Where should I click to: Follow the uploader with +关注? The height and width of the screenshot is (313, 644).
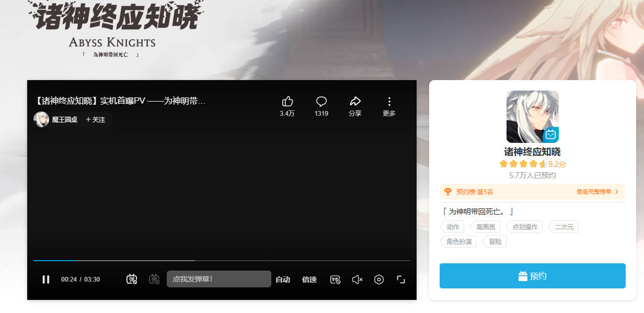click(x=96, y=120)
